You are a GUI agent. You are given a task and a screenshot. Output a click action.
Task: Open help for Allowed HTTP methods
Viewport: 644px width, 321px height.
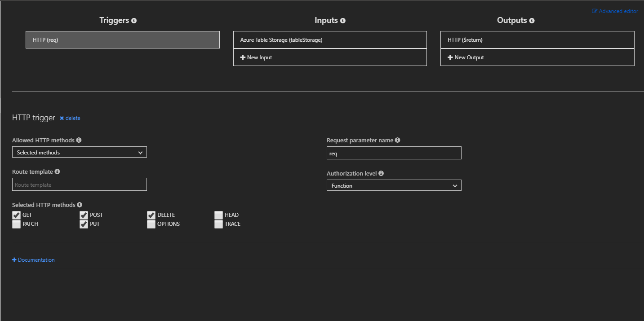[79, 140]
